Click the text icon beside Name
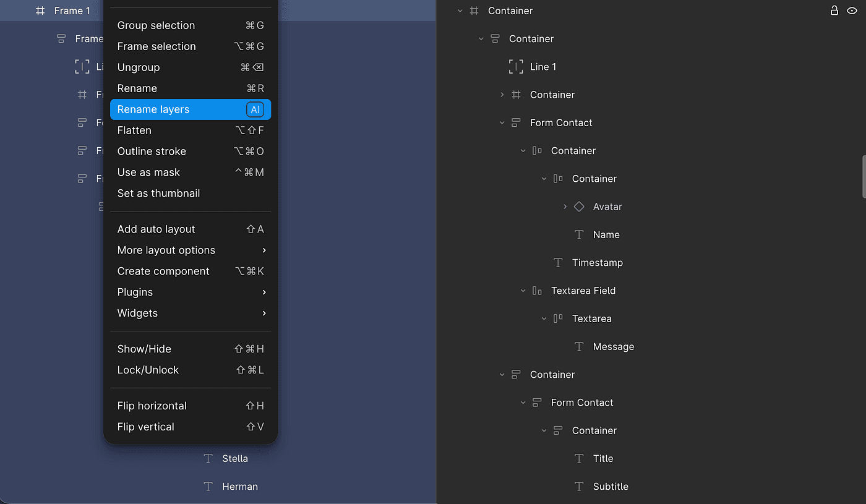Viewport: 866px width, 504px height. coord(579,234)
